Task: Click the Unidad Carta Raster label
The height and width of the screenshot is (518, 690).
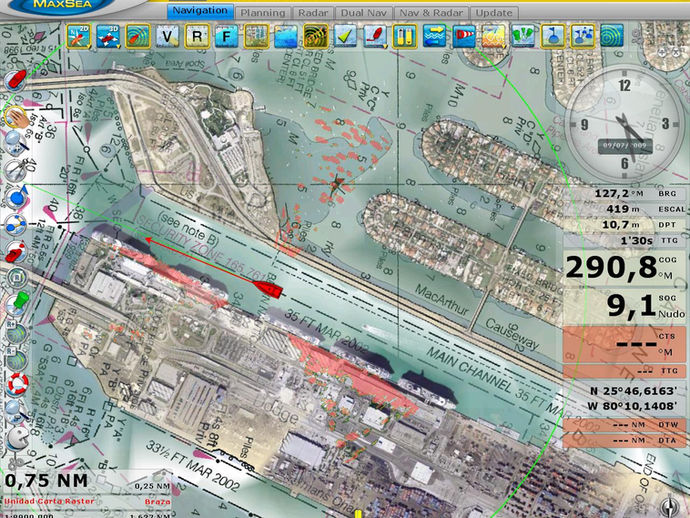Action: [x=49, y=501]
